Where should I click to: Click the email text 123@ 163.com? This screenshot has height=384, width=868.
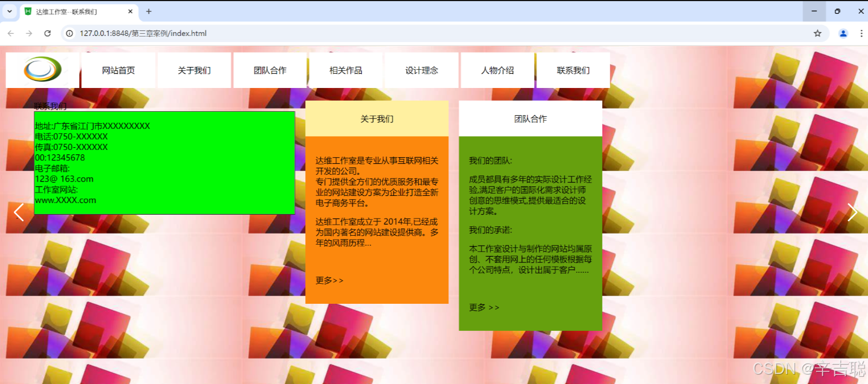point(64,179)
